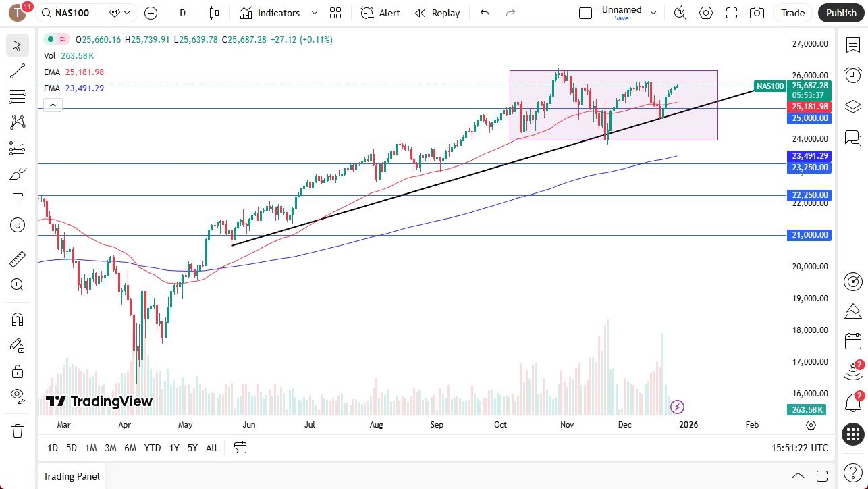
Task: Toggle stay in drawing mode
Action: [17, 344]
